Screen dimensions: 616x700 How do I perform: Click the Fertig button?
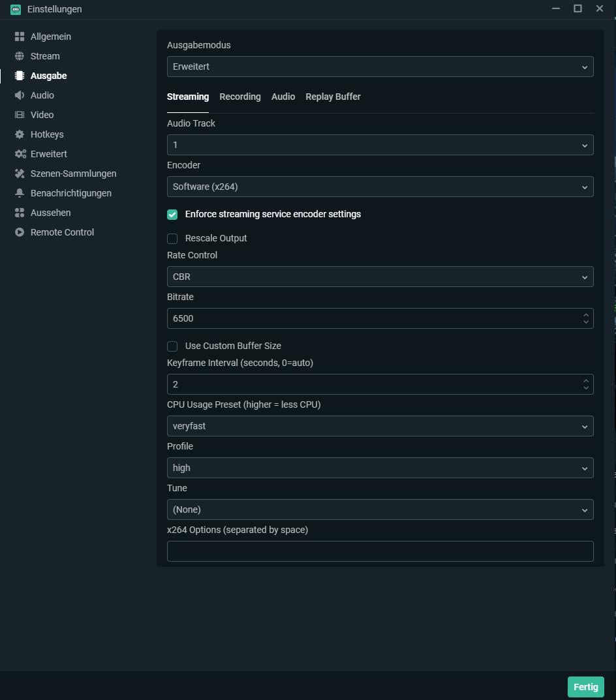click(x=585, y=687)
